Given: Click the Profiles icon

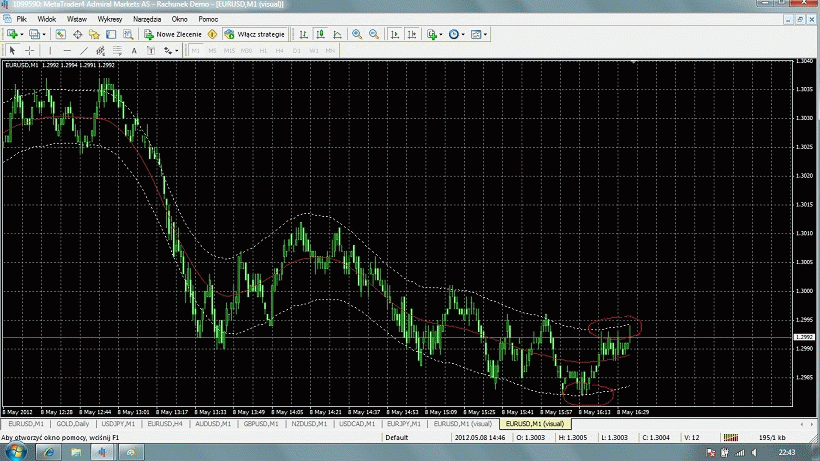Looking at the screenshot, I should point(35,34).
